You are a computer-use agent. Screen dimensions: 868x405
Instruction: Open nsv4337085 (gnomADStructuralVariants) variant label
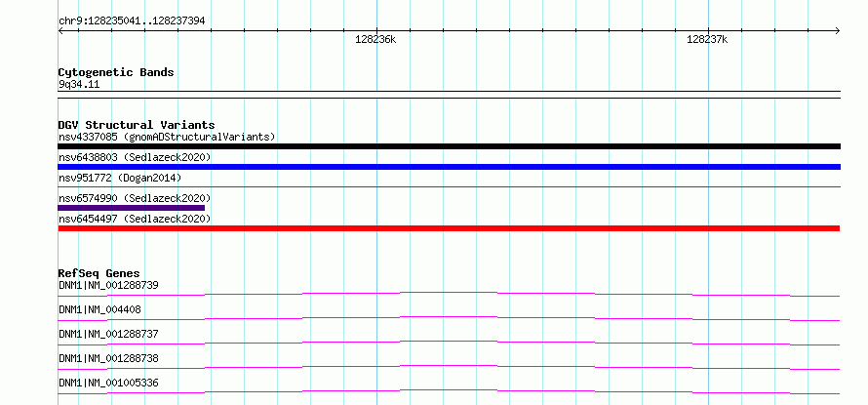(167, 137)
